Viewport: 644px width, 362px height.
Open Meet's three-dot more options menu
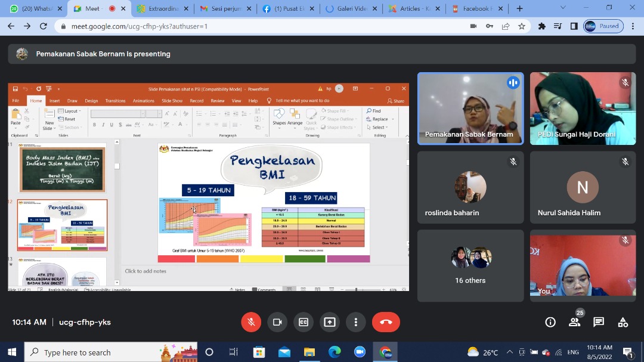[356, 322]
